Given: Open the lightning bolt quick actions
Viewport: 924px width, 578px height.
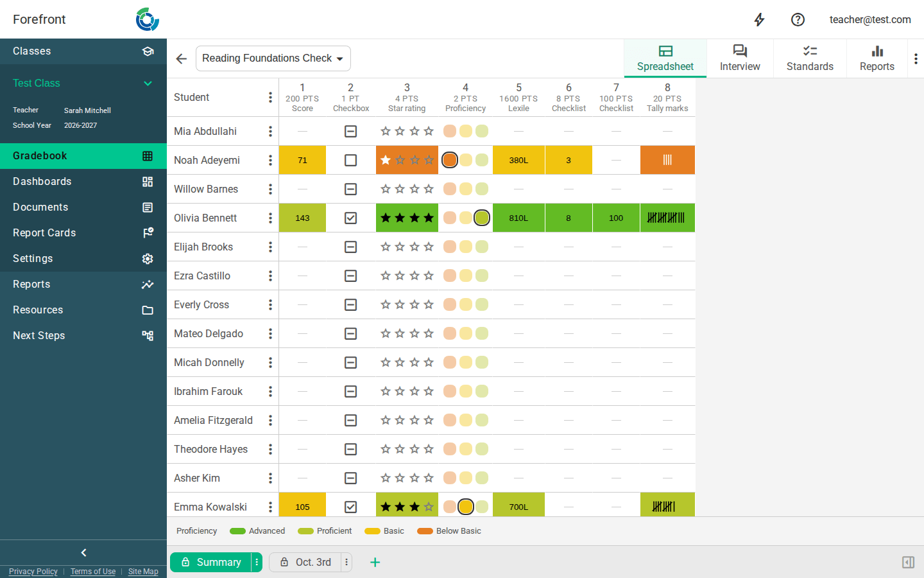Looking at the screenshot, I should tap(759, 19).
